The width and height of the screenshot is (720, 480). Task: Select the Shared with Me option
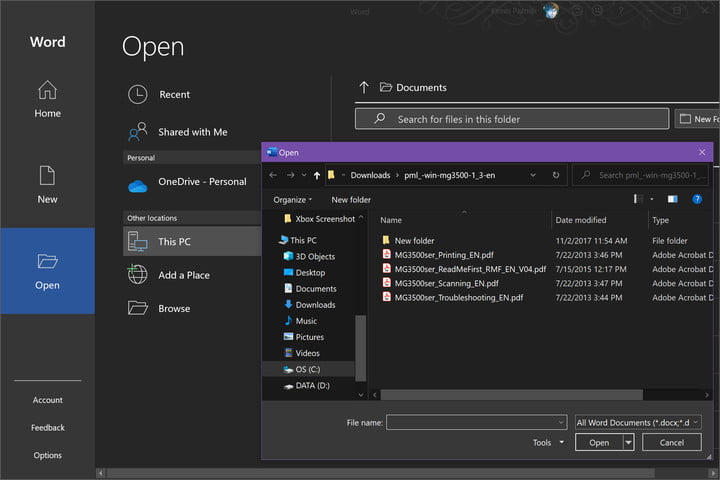192,132
